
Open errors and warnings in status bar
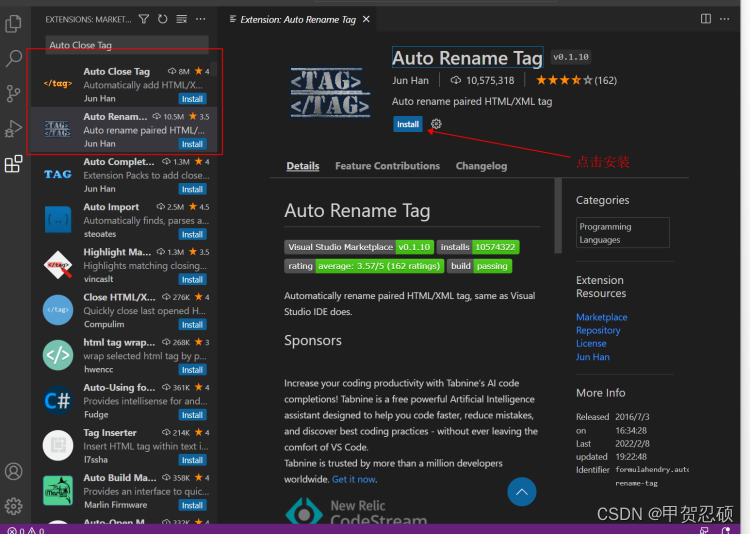click(x=25, y=530)
